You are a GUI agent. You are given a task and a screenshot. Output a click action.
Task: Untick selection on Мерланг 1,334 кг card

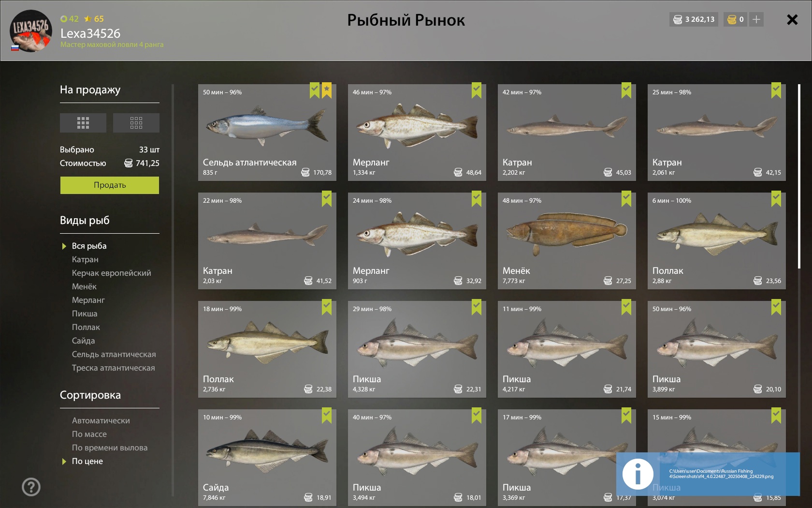pyautogui.click(x=477, y=90)
